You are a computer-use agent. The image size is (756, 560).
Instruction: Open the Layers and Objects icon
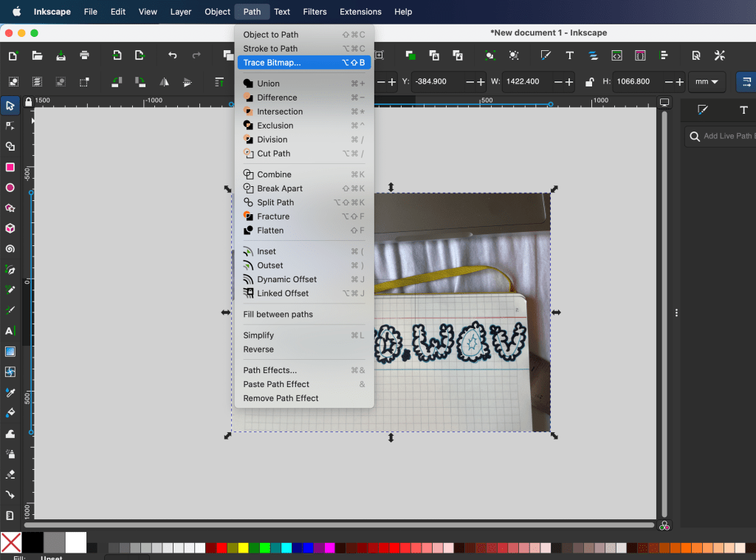(593, 55)
